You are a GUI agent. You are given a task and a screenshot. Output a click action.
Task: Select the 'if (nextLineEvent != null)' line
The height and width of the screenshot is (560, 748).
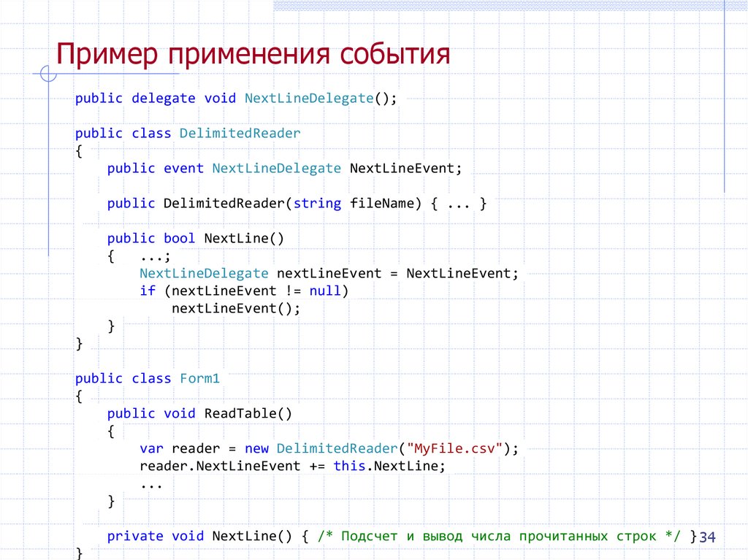coord(243,291)
